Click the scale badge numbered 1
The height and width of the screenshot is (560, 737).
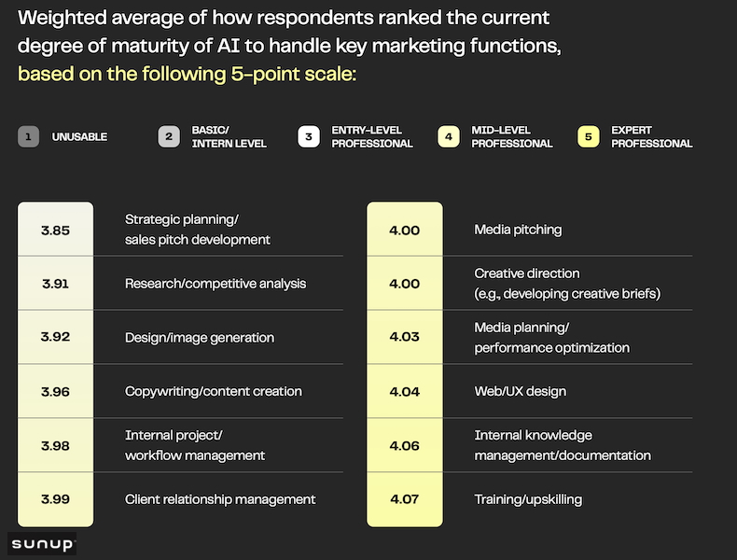pyautogui.click(x=29, y=137)
